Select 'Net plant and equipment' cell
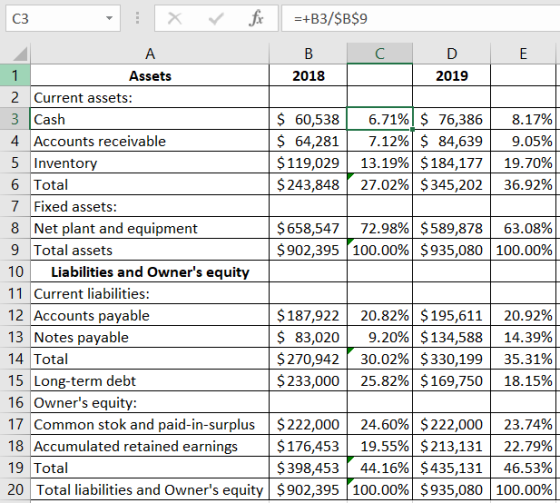Image resolution: width=560 pixels, height=503 pixels. 150,228
